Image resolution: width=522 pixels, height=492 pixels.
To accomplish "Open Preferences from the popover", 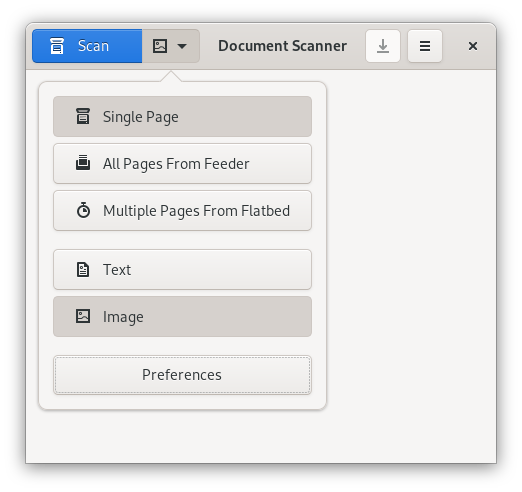I will click(x=182, y=375).
